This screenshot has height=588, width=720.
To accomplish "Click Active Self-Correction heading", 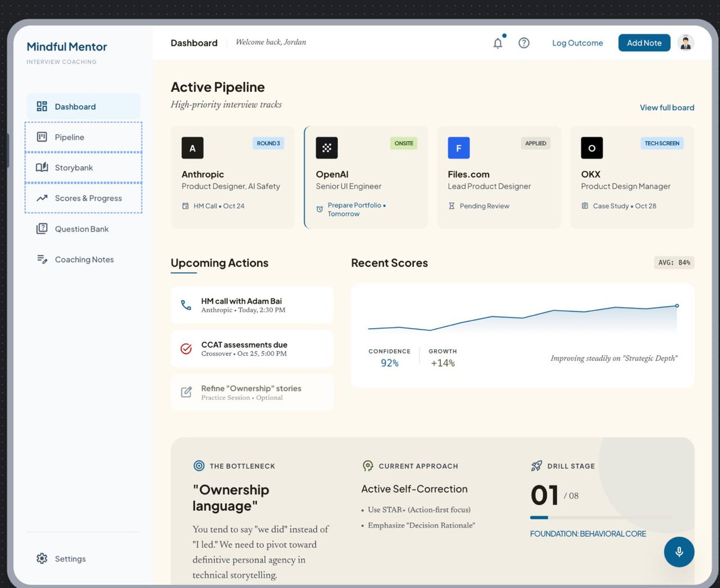I will 415,489.
